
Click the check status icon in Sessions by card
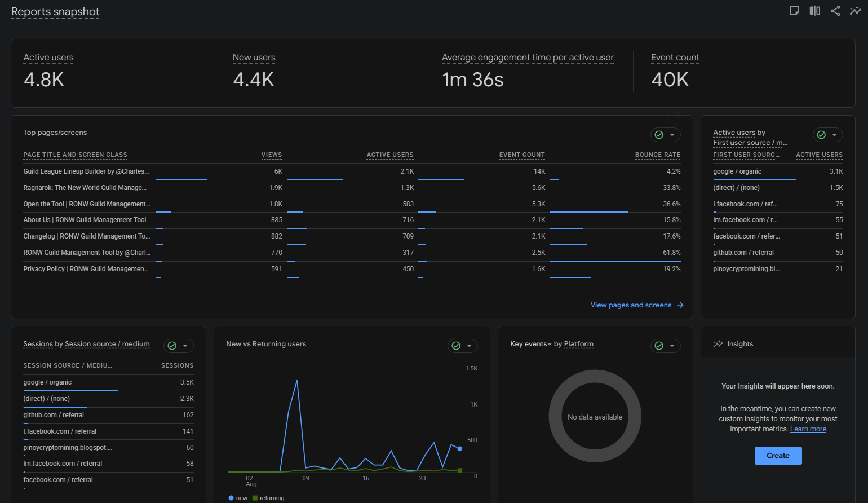pyautogui.click(x=172, y=346)
